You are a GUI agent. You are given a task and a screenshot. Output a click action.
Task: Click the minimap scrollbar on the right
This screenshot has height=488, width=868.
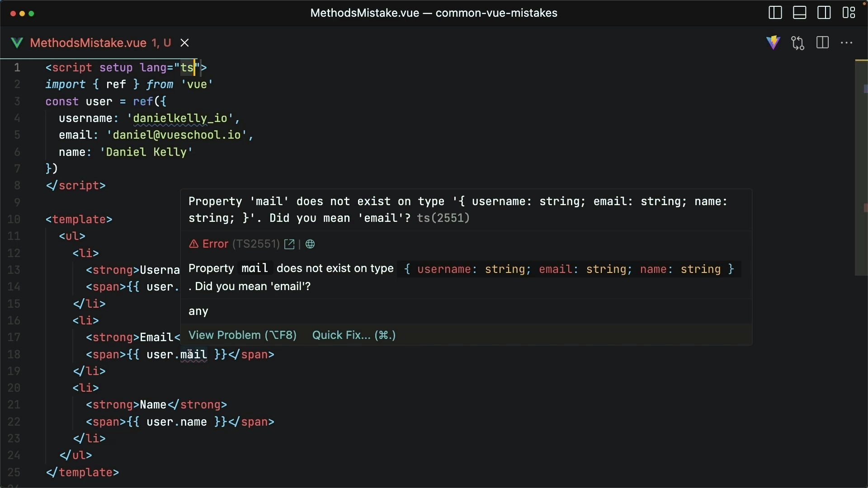pyautogui.click(x=861, y=167)
